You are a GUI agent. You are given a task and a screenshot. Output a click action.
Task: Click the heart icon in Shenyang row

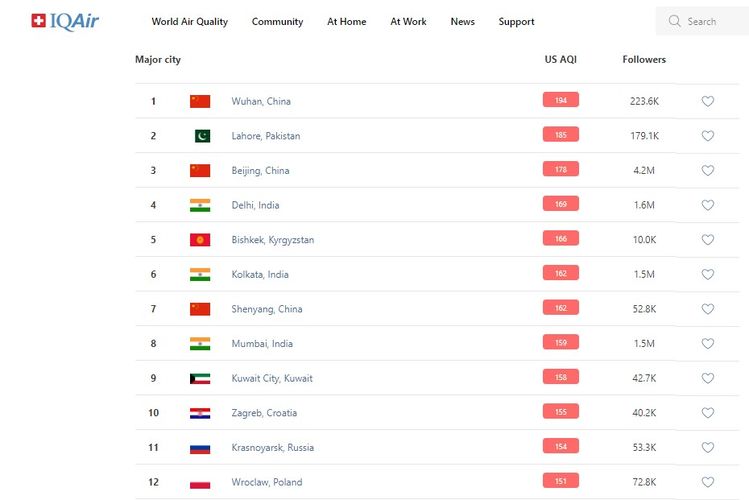708,309
